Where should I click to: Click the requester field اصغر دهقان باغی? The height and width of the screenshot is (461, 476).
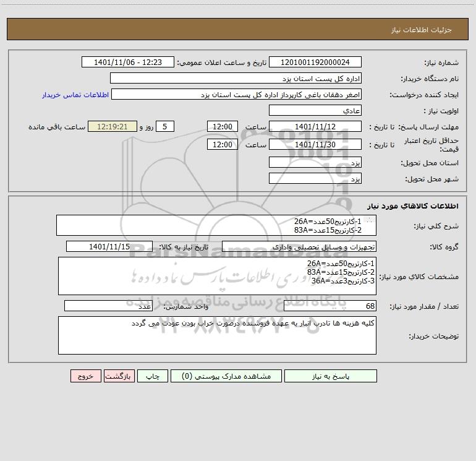[236, 94]
